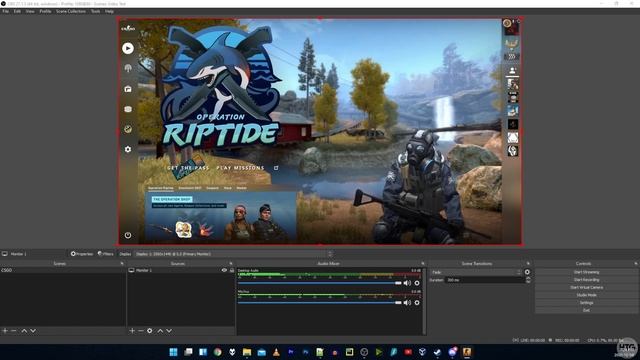This screenshot has width=640, height=360.
Task: Pop out the Controls dock
Action: [636, 264]
